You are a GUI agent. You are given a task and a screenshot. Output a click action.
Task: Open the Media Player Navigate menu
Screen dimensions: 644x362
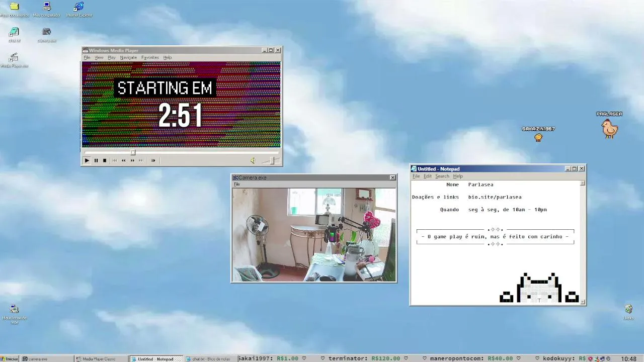click(x=128, y=57)
